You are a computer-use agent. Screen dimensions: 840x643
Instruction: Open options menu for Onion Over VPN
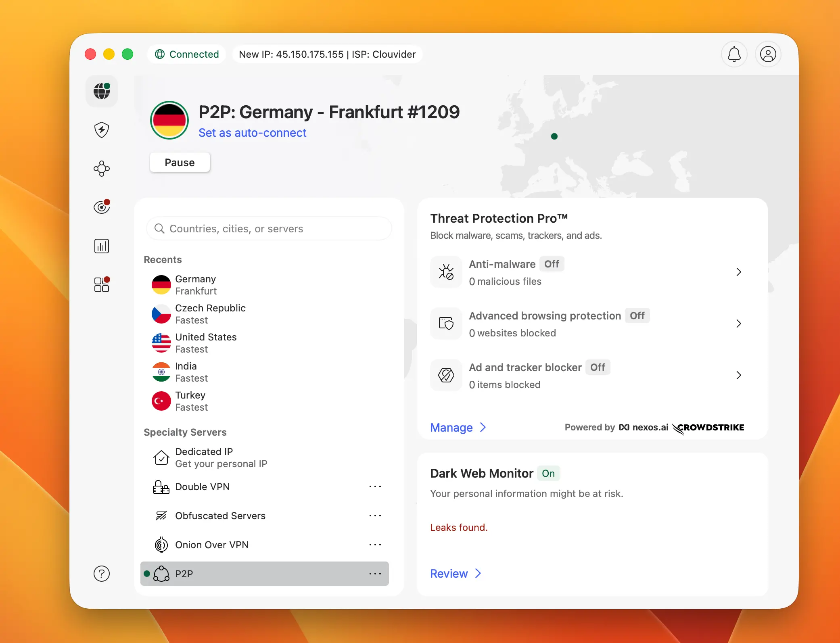pyautogui.click(x=376, y=544)
